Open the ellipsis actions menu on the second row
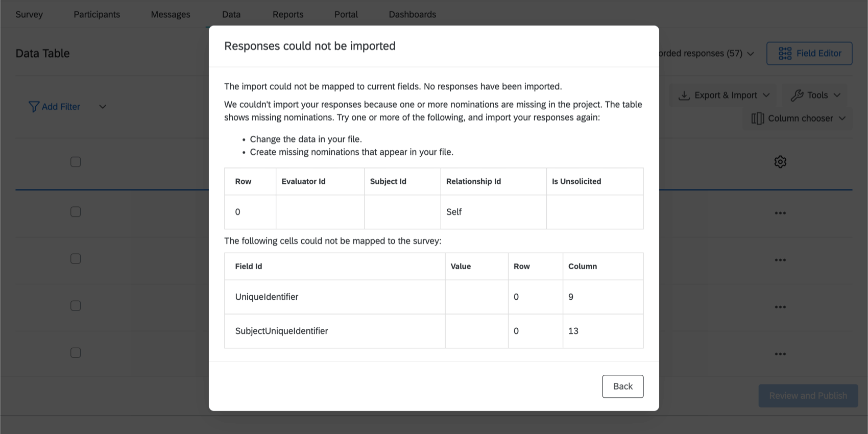This screenshot has width=868, height=434. (780, 259)
